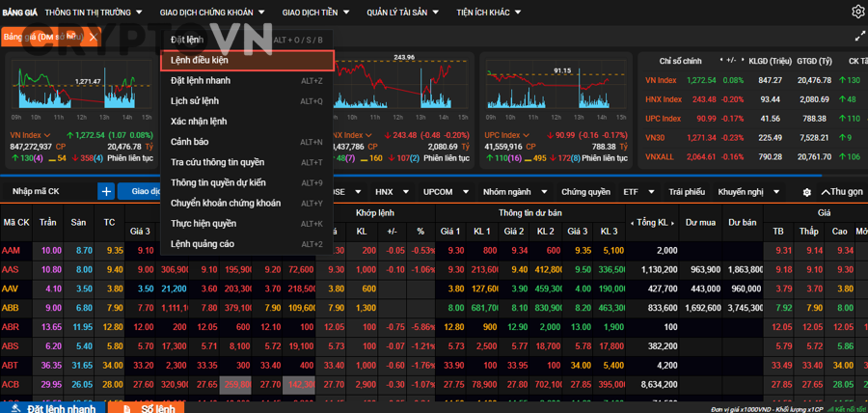
Task: Click the Đặt lệnh nhanh bottom button
Action: 53,408
